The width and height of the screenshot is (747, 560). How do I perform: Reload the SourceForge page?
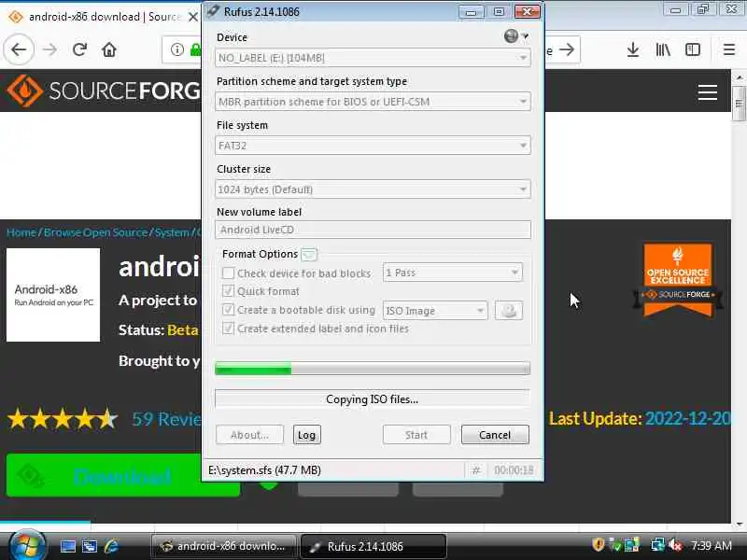point(79,49)
